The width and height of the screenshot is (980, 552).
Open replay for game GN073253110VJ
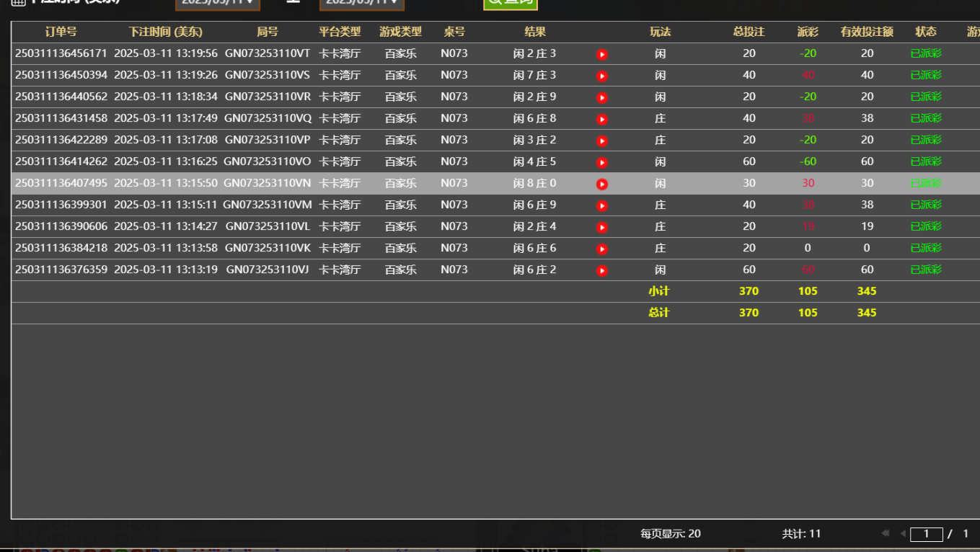(x=602, y=270)
